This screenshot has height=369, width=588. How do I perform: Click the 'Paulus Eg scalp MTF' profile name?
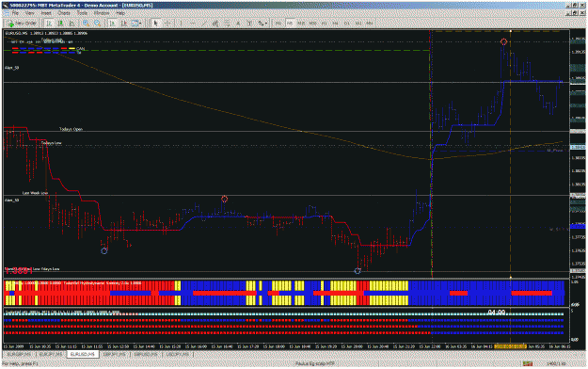[315, 363]
